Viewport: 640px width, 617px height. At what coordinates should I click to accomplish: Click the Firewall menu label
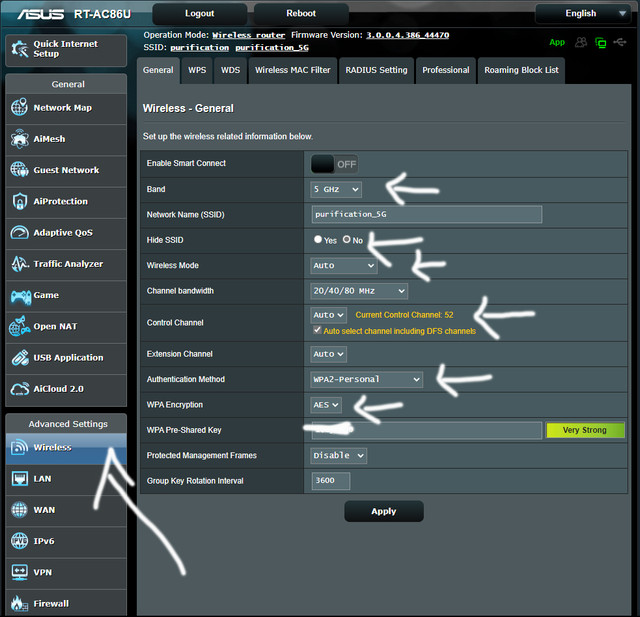tap(51, 603)
